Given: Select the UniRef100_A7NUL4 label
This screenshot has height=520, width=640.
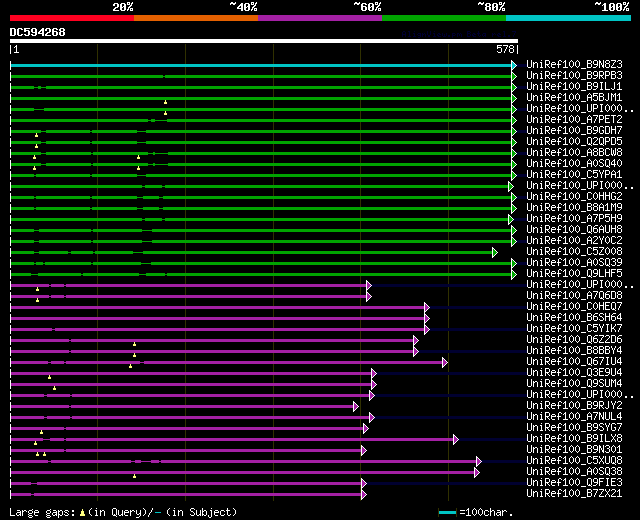Looking at the screenshot, I should 574,417.
